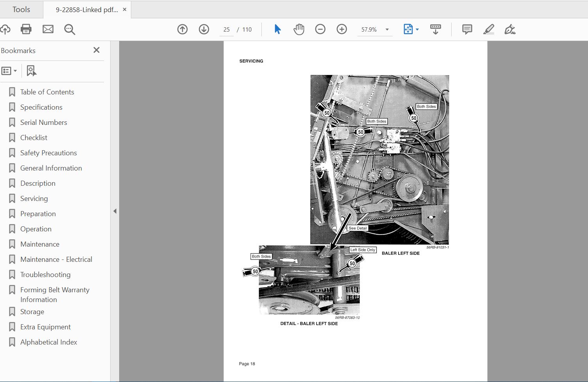The width and height of the screenshot is (588, 382).
Task: Click the email envelope icon
Action: tap(48, 29)
